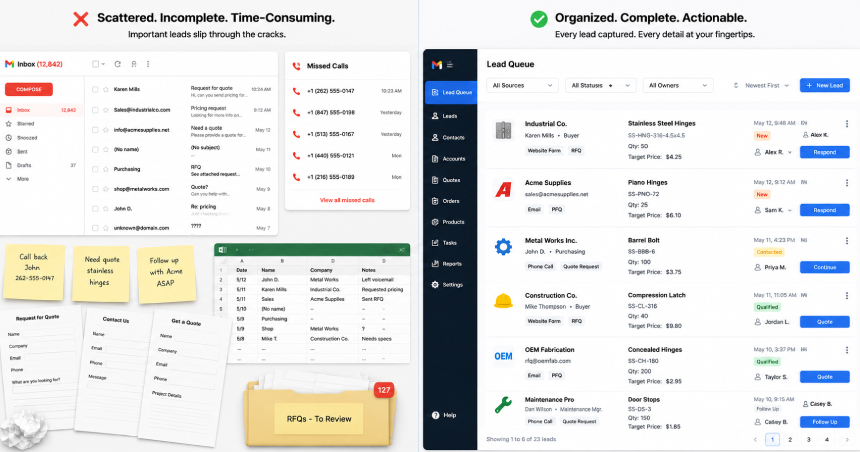Open the Lead Queue sidebar item
Viewport: 860px width, 452px height.
(451, 92)
